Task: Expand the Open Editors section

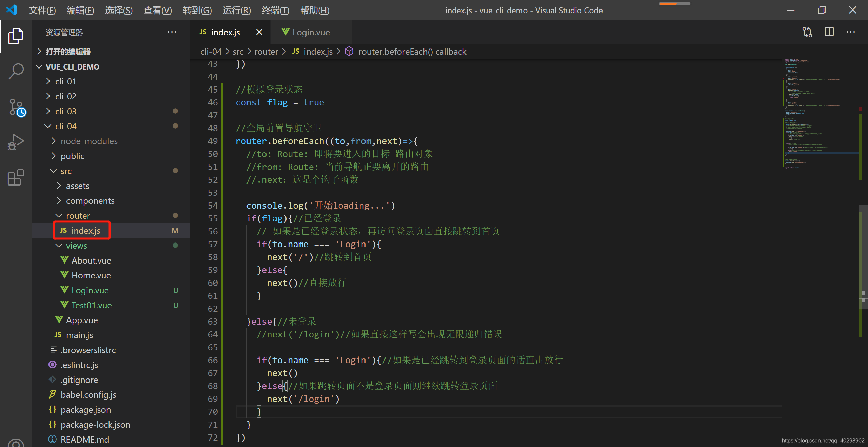Action: tap(39, 52)
